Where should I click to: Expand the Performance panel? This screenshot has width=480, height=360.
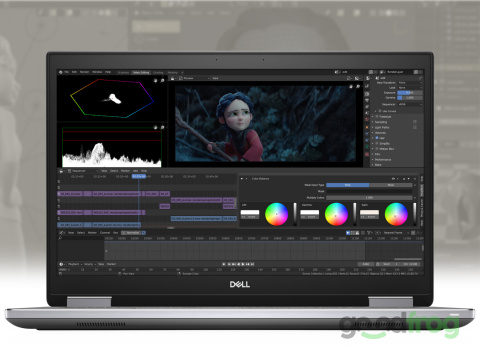[x=382, y=159]
